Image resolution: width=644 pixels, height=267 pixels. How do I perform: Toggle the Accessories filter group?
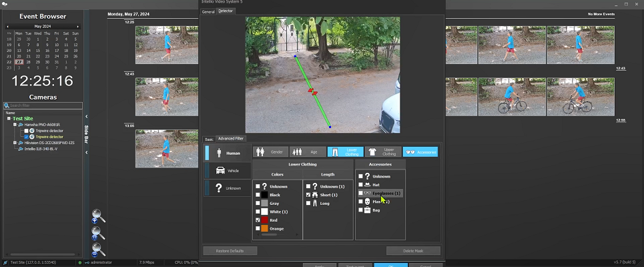point(420,152)
